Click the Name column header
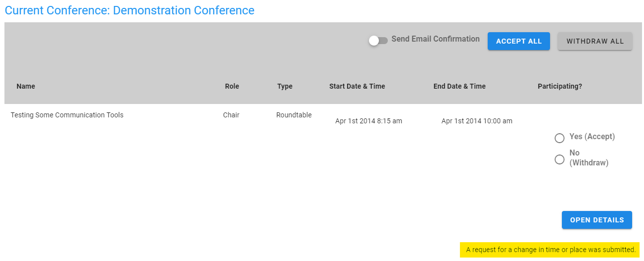Viewport: 644px width, 261px height. (x=26, y=86)
